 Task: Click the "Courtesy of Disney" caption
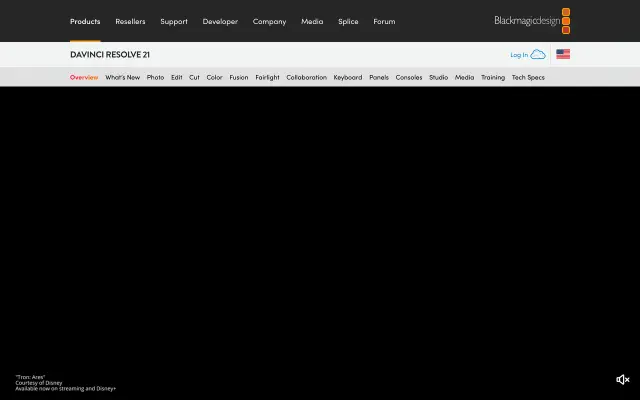click(39, 383)
